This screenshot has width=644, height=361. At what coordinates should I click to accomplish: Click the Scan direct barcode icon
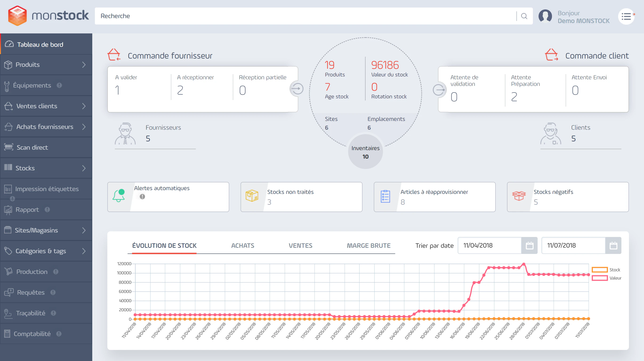[x=8, y=147]
